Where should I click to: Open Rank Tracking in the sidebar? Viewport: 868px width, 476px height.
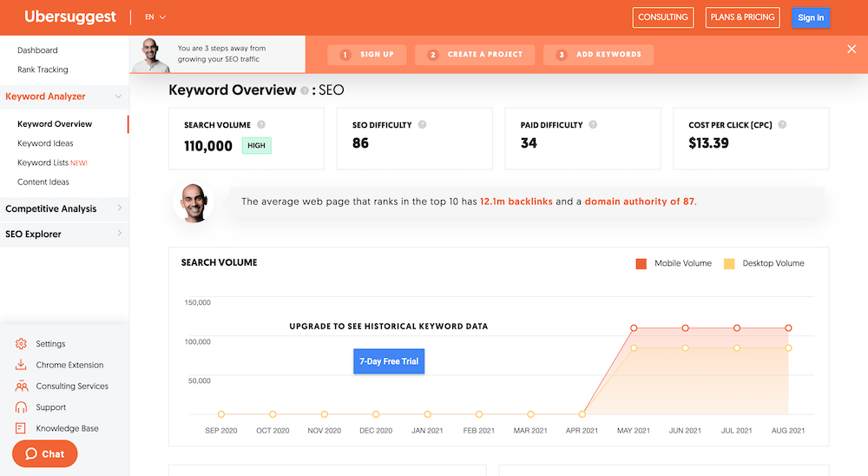click(43, 69)
